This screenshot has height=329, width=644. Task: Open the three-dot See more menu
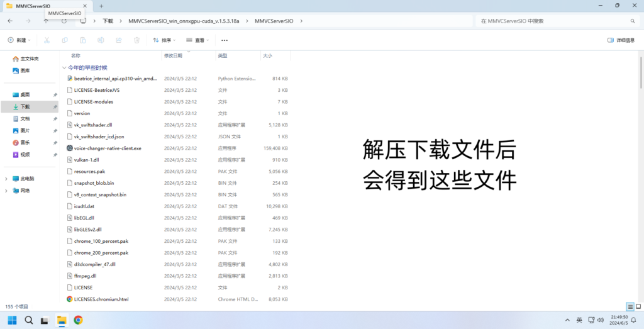point(225,40)
